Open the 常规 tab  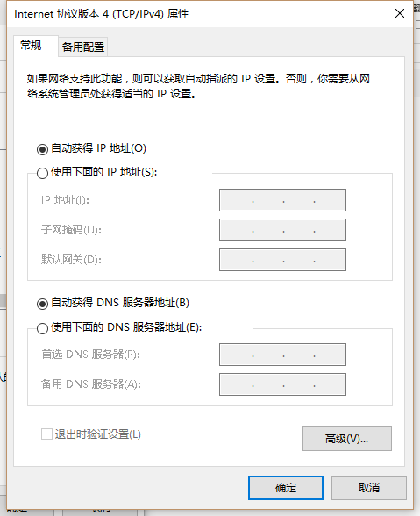pyautogui.click(x=31, y=46)
